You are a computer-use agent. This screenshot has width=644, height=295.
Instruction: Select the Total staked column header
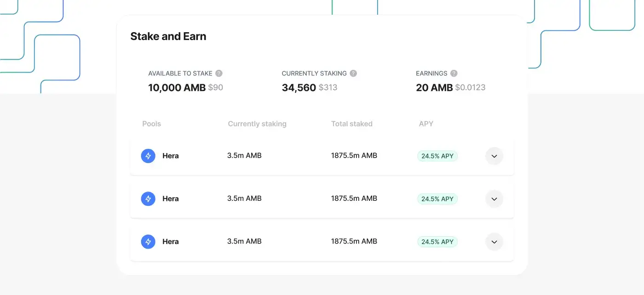coord(351,124)
